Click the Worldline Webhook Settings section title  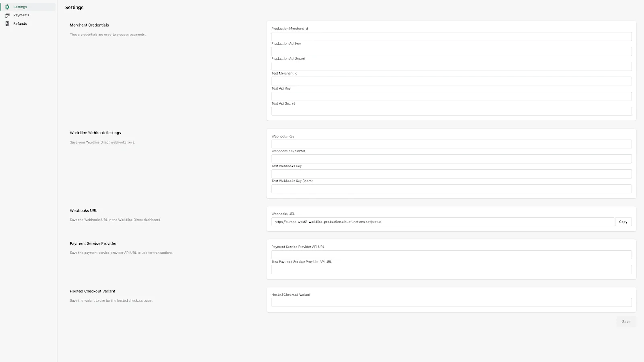(95, 133)
